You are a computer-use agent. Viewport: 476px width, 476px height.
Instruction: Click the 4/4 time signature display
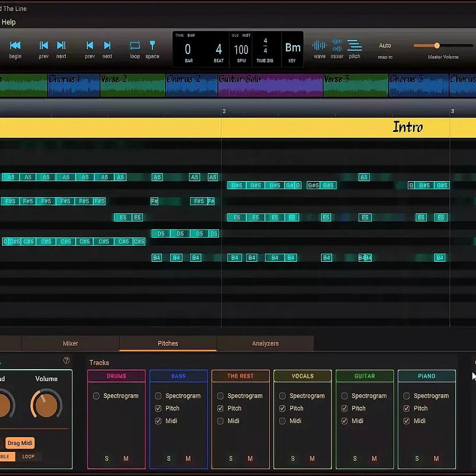click(265, 46)
